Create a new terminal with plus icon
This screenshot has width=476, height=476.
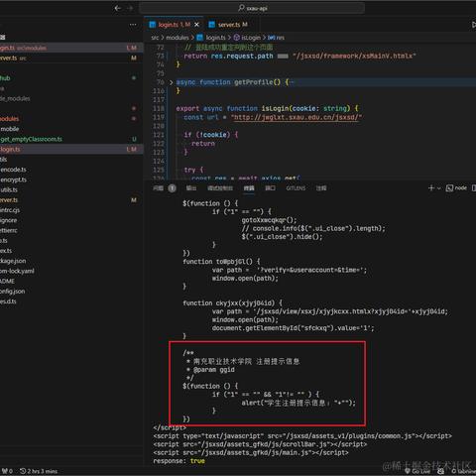(431, 188)
